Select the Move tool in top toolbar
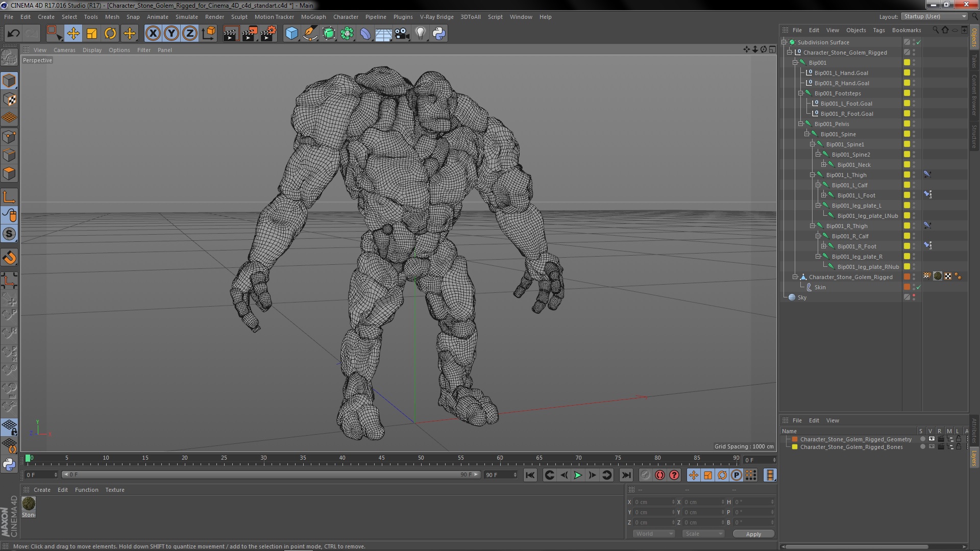The image size is (980, 551). coord(73,34)
